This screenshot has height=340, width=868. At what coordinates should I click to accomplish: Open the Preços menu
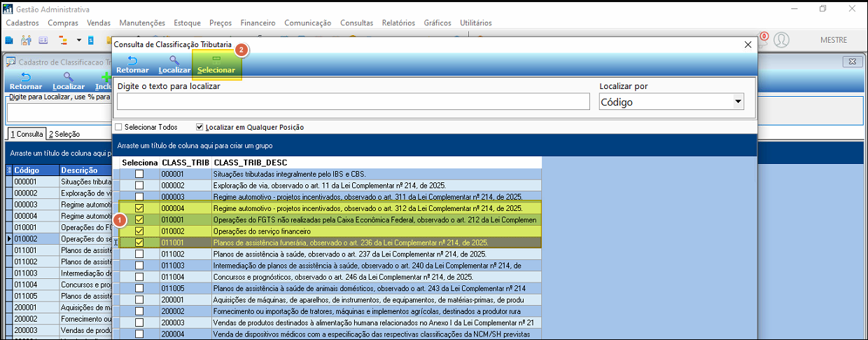(x=222, y=23)
